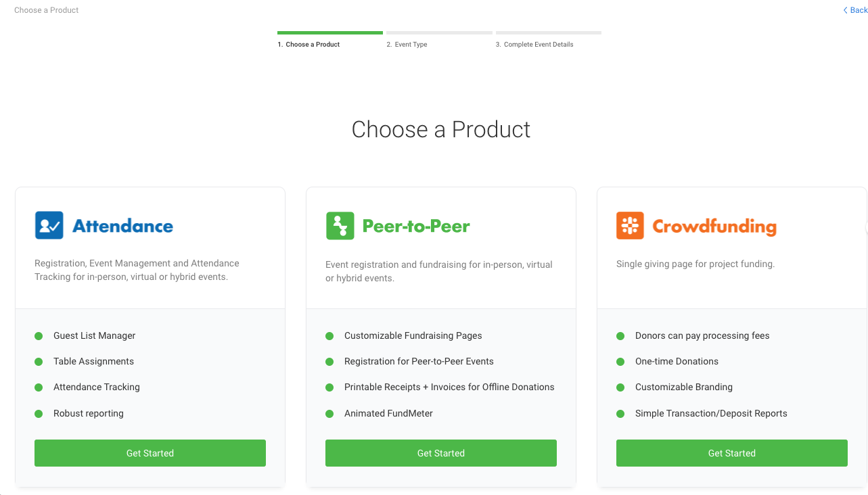The height and width of the screenshot is (495, 868).
Task: Click the Peer-to-Peer product title
Action: point(416,226)
